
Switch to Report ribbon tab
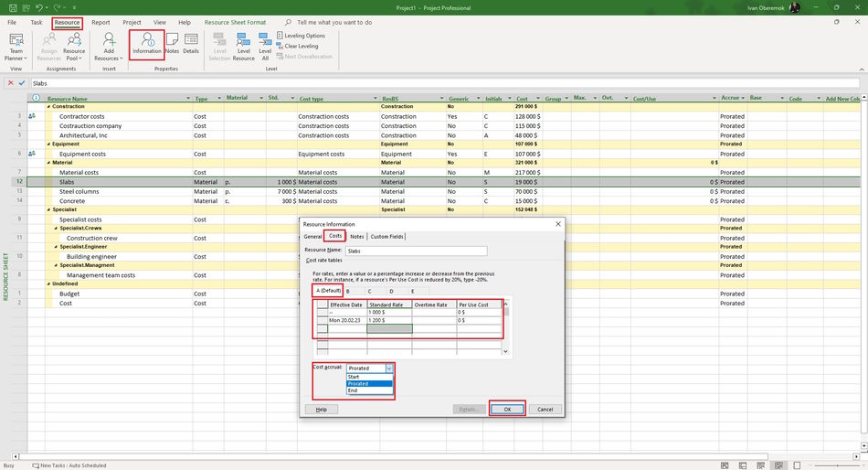[x=101, y=22]
